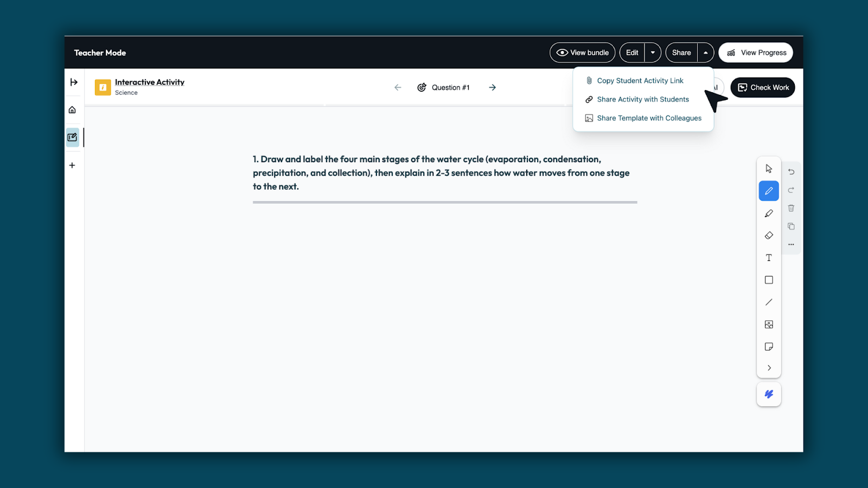Click the Share button
The width and height of the screenshot is (868, 488).
681,53
